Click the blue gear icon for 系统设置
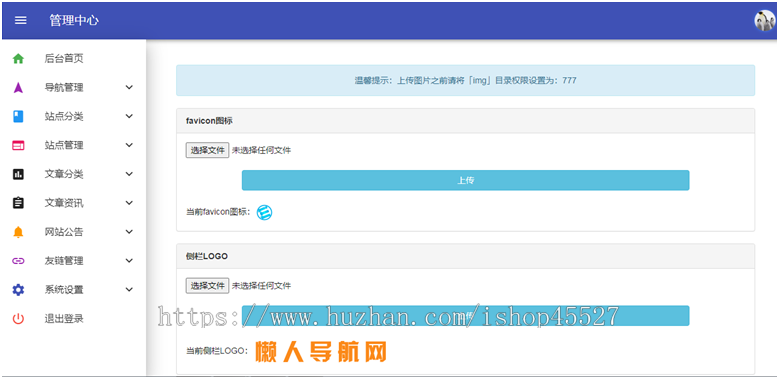The height and width of the screenshot is (379, 779). pos(18,290)
